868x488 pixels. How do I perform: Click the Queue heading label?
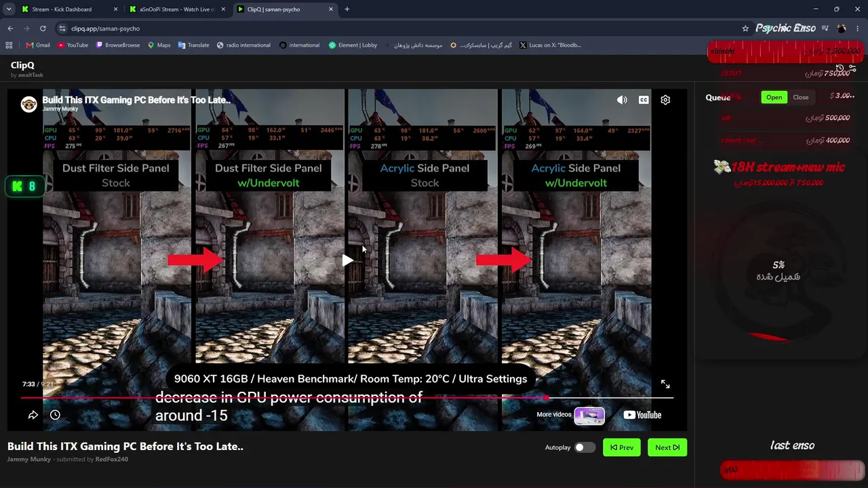717,98
